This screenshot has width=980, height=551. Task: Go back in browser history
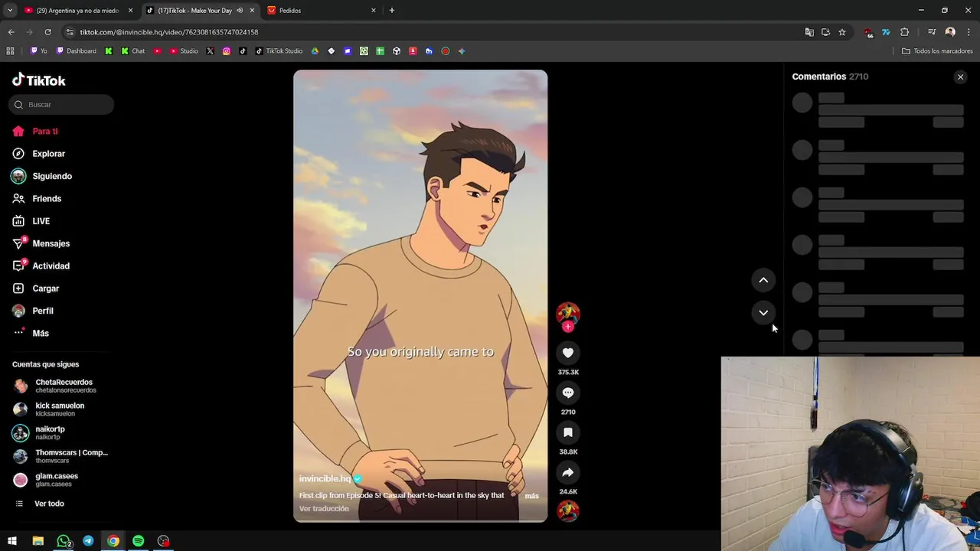pos(11,32)
